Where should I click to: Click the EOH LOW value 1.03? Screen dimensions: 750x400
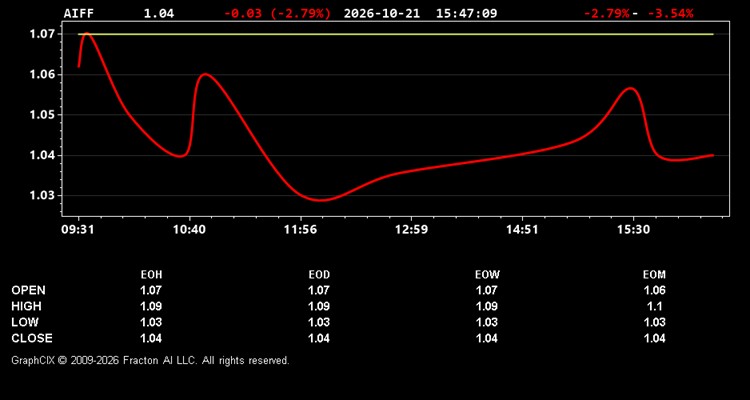tap(151, 322)
